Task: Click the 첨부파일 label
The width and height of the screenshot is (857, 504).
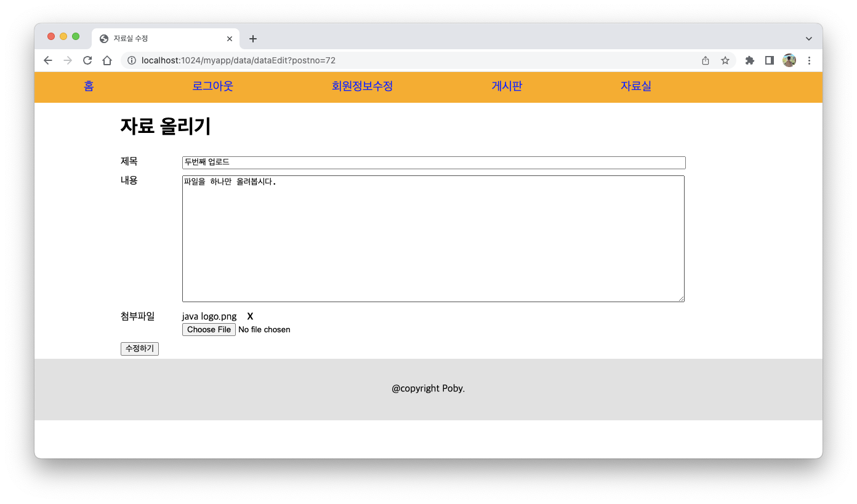Action: tap(138, 316)
